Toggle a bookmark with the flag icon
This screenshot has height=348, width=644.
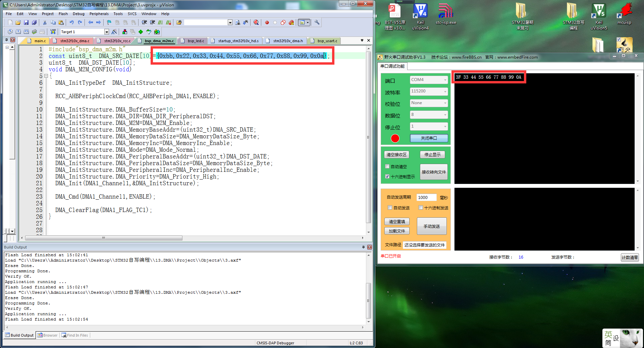tap(109, 22)
